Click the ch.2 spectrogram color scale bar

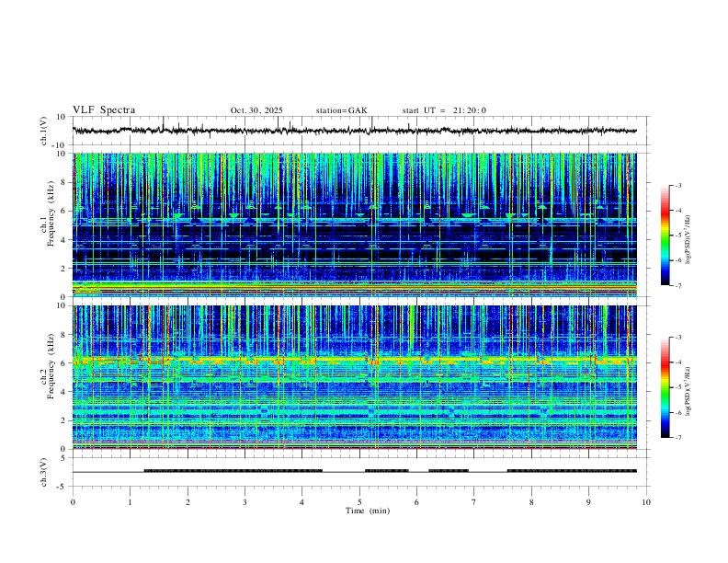[665, 387]
